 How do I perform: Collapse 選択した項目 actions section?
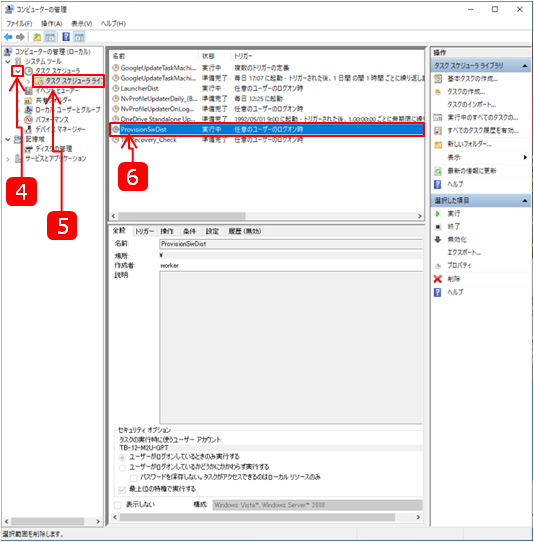point(525,200)
